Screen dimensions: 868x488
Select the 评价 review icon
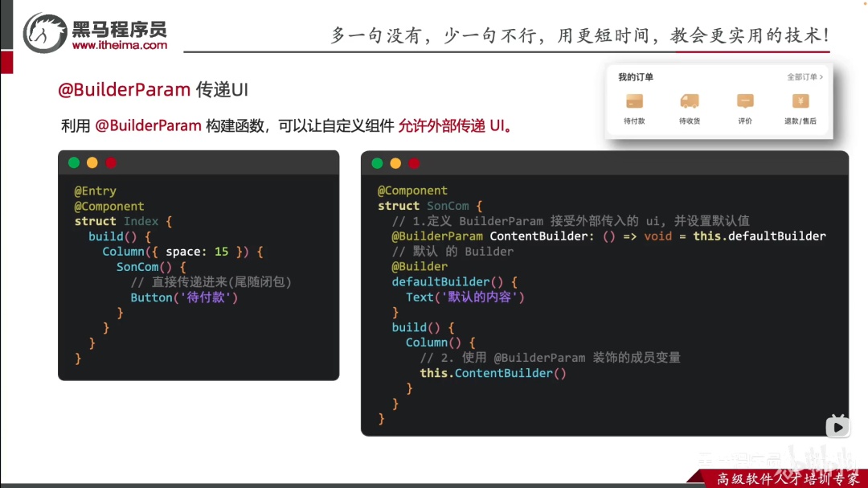point(745,101)
